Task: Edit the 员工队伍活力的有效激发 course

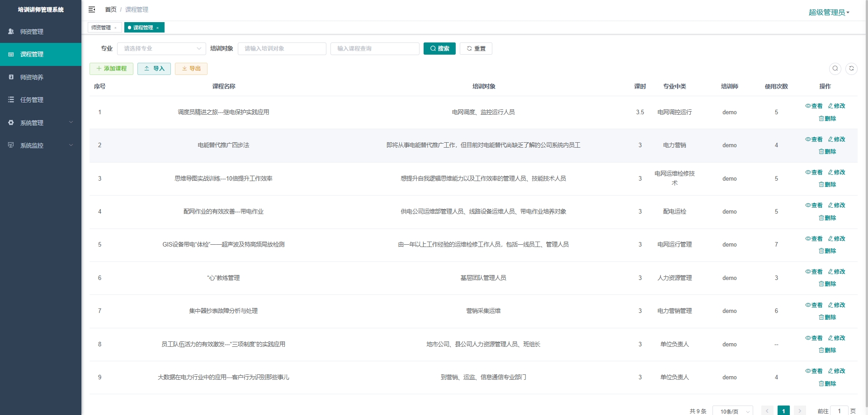Action: coord(836,338)
